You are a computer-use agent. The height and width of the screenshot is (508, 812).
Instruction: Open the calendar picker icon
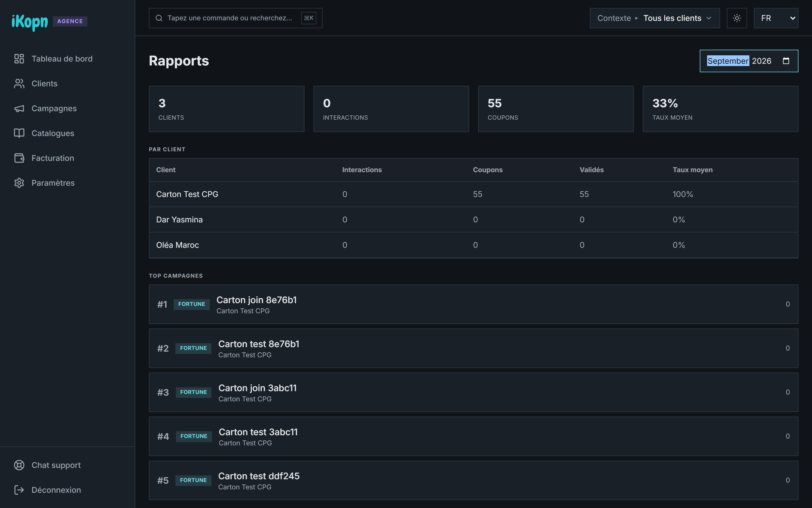tap(786, 61)
